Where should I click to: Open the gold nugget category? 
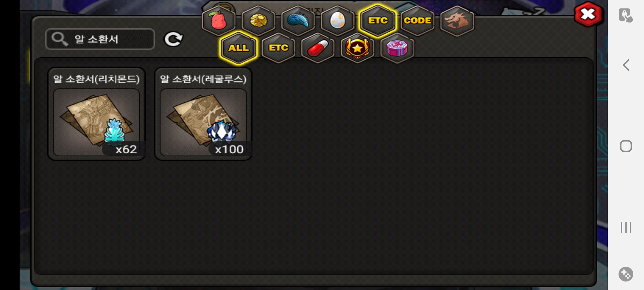coord(258,21)
